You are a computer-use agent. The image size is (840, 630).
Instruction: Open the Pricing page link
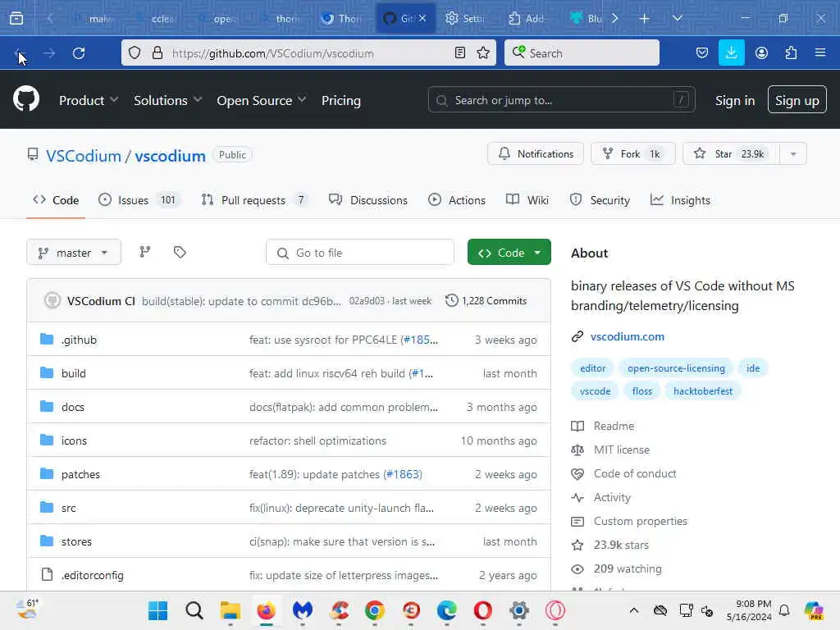340,100
